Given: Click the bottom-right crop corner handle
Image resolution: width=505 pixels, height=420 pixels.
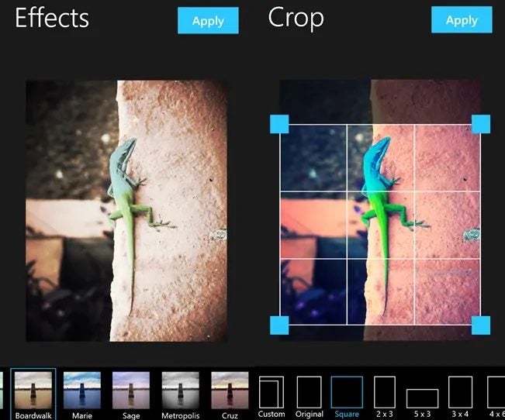Looking at the screenshot, I should click(481, 325).
